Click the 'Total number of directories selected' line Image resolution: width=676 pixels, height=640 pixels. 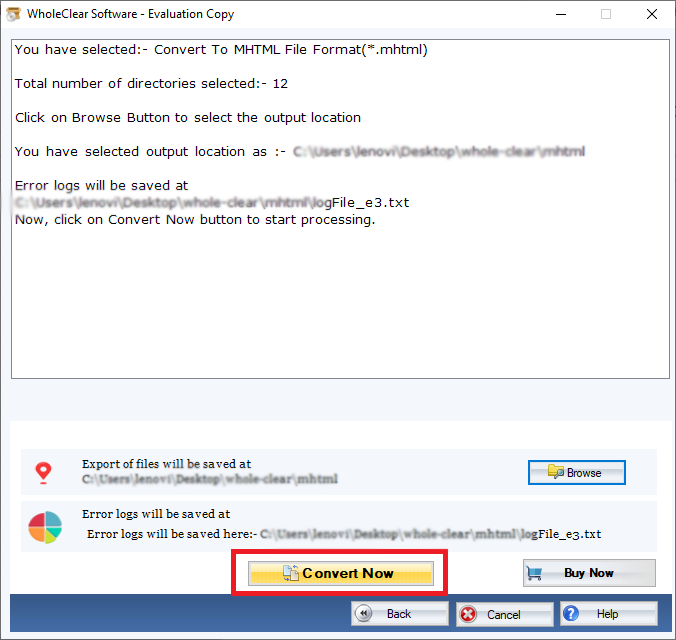[151, 84]
